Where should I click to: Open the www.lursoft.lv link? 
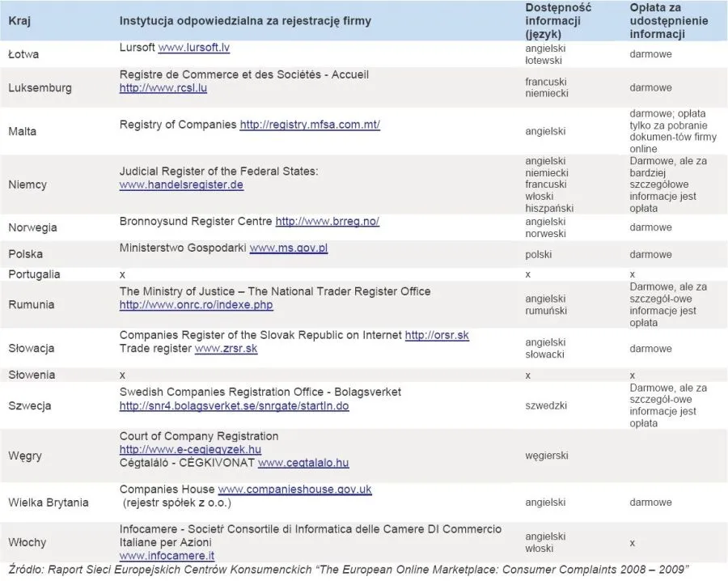point(193,48)
